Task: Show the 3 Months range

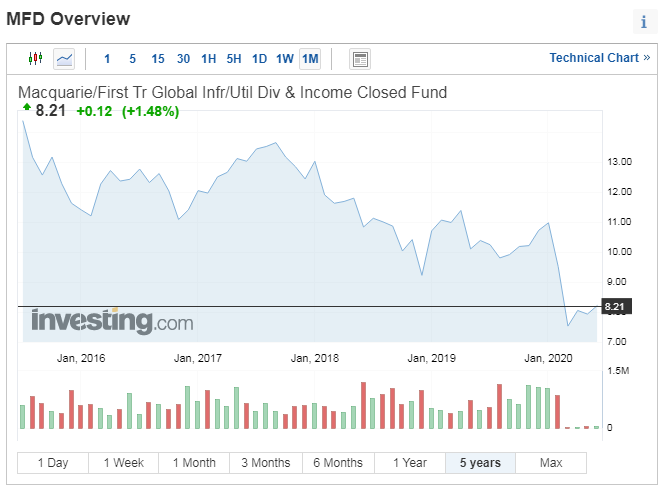Action: pyautogui.click(x=266, y=463)
